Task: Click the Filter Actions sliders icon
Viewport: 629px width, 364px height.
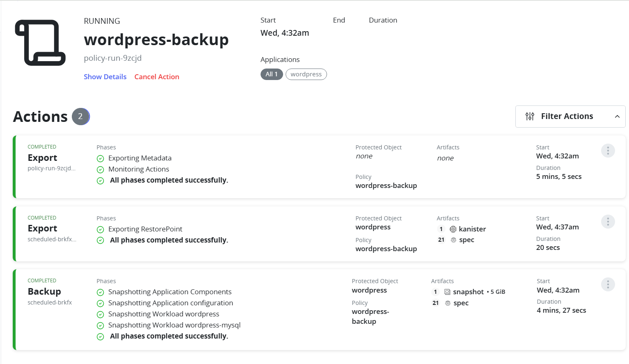Action: tap(530, 117)
